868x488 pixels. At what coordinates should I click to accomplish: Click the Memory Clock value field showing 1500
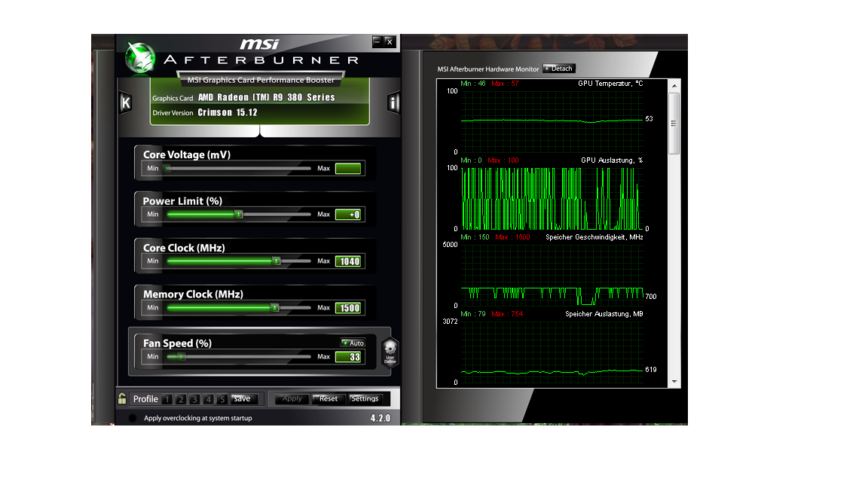tap(350, 308)
